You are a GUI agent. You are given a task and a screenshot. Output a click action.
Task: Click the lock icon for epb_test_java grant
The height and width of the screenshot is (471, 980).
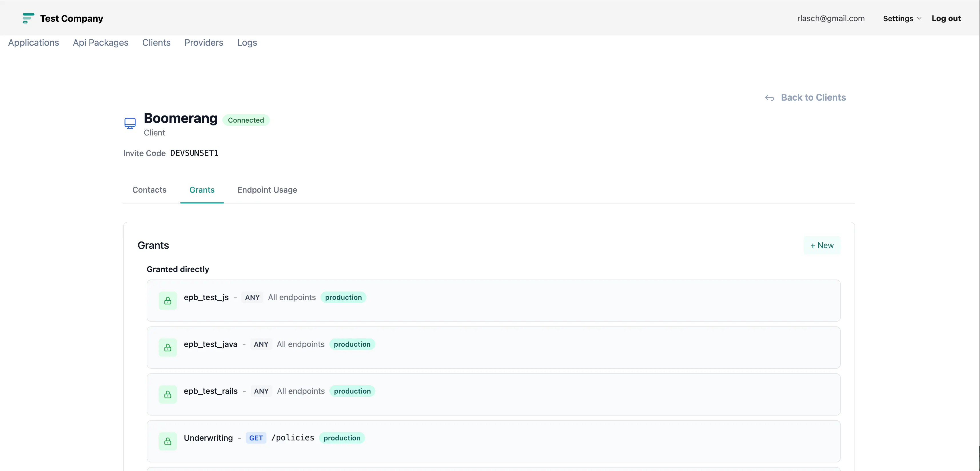[x=168, y=348]
